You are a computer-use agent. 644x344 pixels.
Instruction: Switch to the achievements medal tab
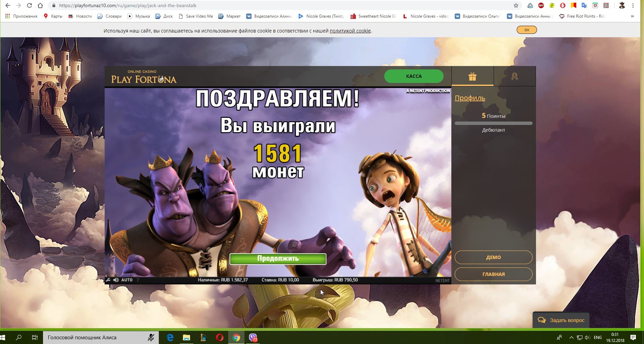(x=514, y=77)
